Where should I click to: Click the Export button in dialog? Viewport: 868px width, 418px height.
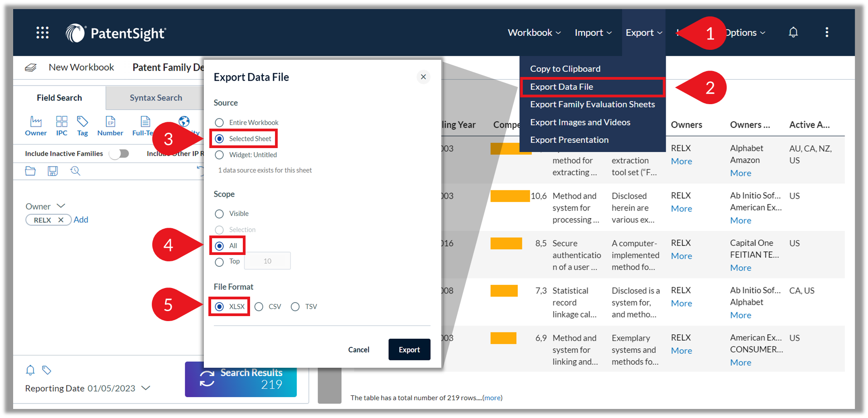point(409,350)
